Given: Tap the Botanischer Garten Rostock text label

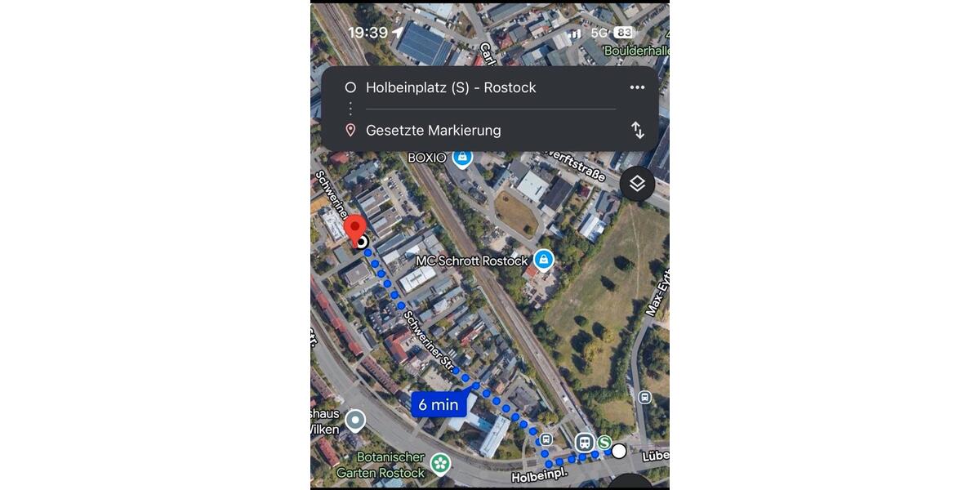Looking at the screenshot, I should (x=381, y=465).
